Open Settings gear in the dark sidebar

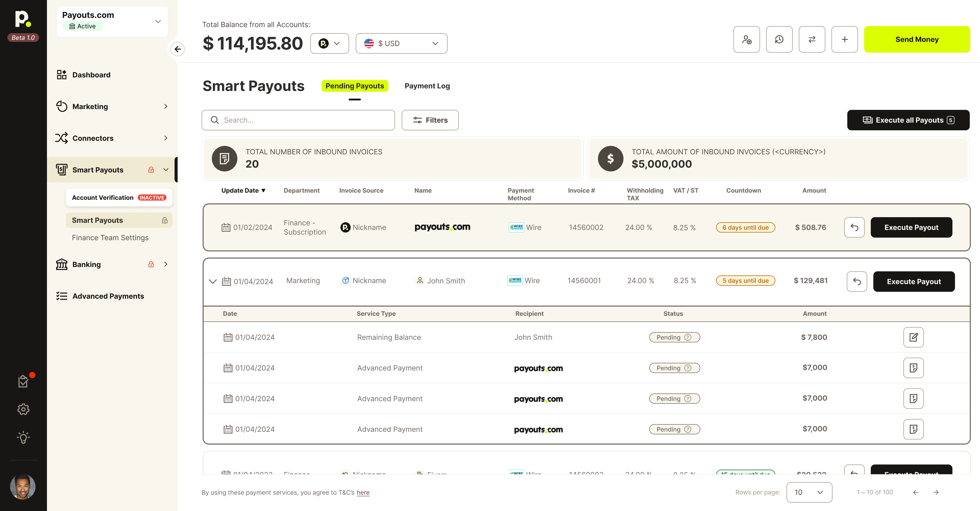pyautogui.click(x=23, y=409)
